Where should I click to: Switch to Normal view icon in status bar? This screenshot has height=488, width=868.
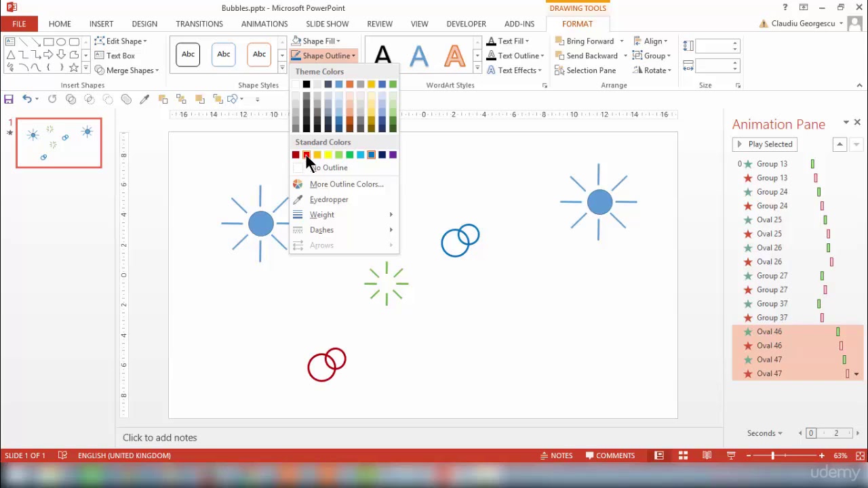point(658,455)
